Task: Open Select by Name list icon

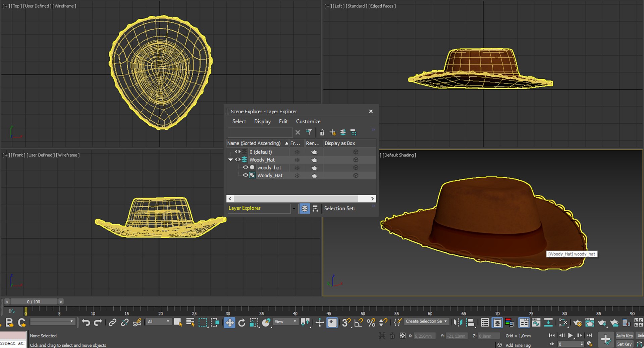Action: (x=190, y=323)
